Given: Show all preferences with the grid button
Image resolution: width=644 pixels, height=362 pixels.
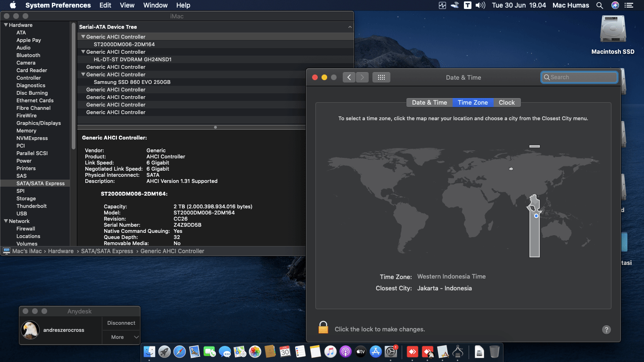Looking at the screenshot, I should [x=381, y=77].
